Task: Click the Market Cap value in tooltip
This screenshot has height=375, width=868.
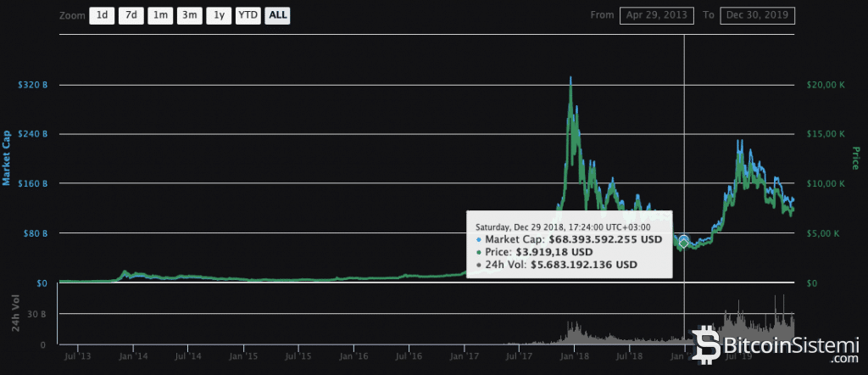Action: point(605,240)
